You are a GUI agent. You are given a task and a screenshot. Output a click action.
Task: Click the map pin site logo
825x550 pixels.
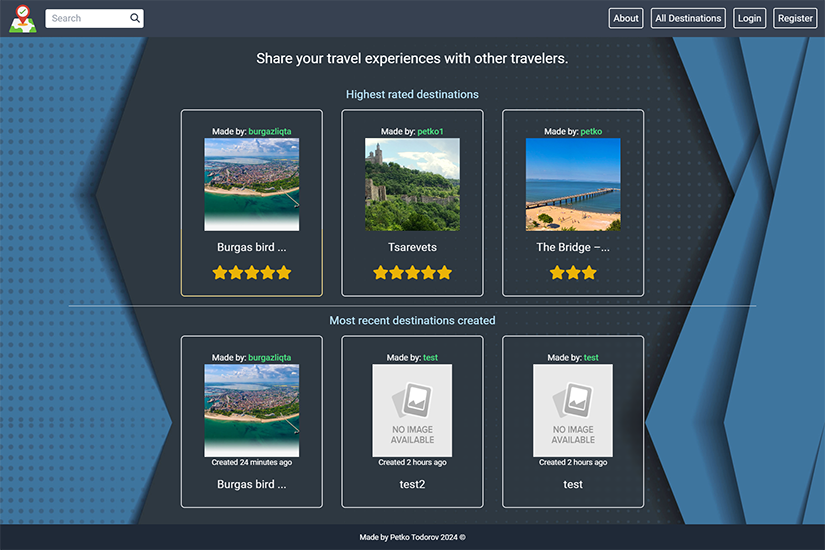[22, 18]
